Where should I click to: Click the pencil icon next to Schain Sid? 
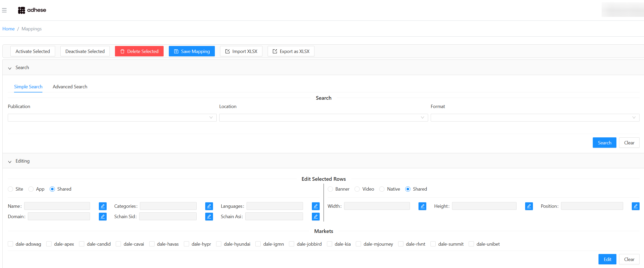tap(209, 217)
